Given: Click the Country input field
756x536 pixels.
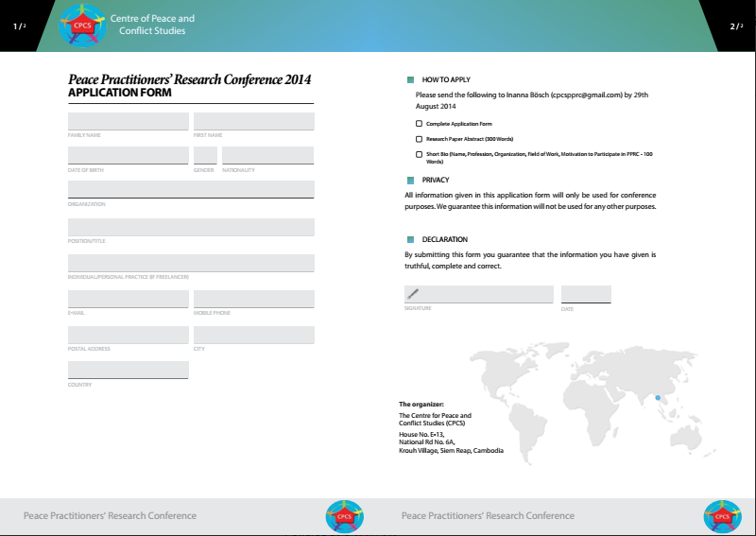Looking at the screenshot, I should point(129,370).
